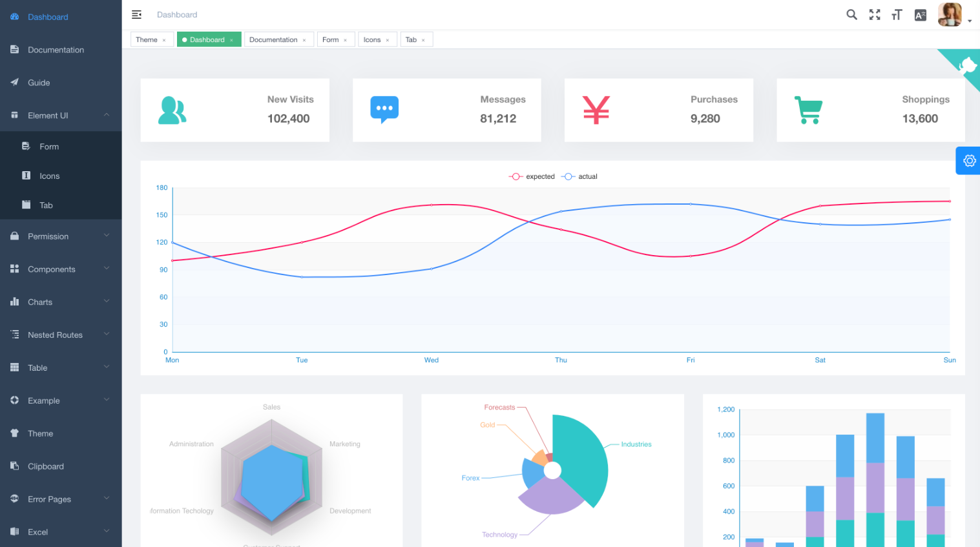Open Documentation in the sidebar
The image size is (980, 547).
click(x=61, y=50)
